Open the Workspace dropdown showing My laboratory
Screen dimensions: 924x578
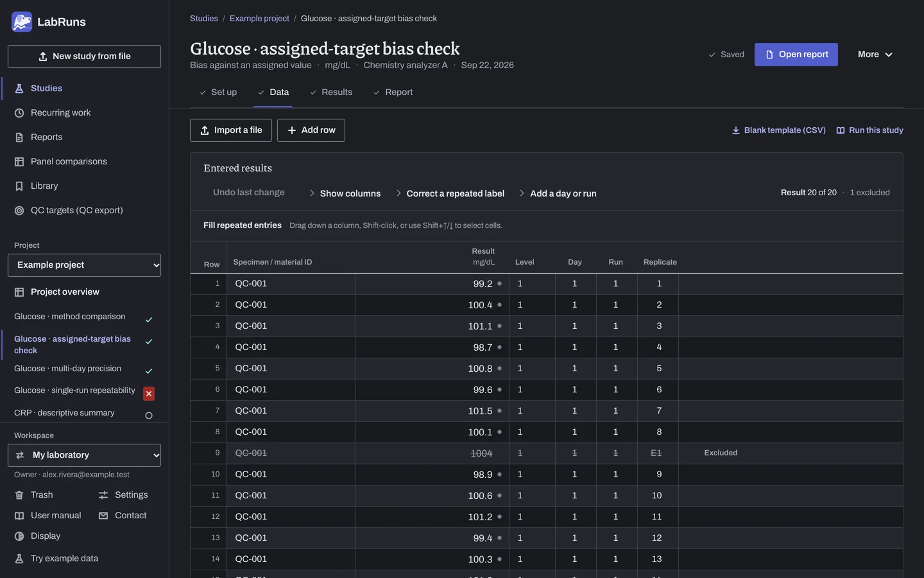tap(84, 455)
